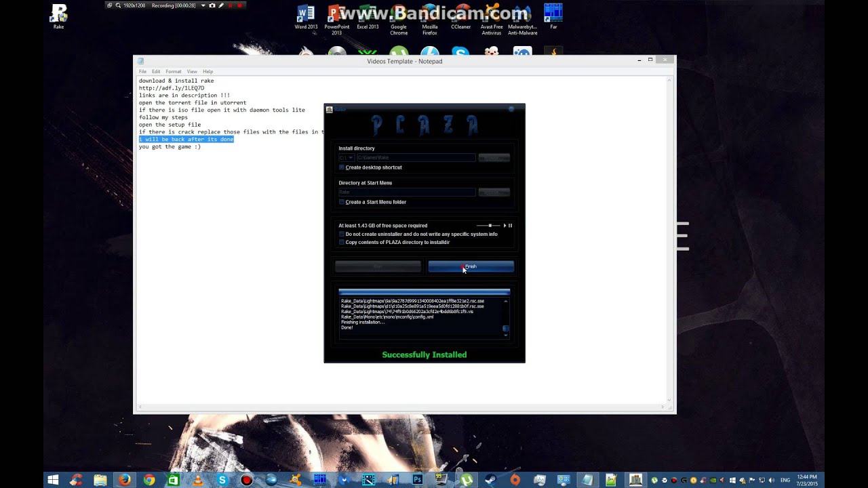
Task: Click the Finish button in installer
Action: [471, 266]
